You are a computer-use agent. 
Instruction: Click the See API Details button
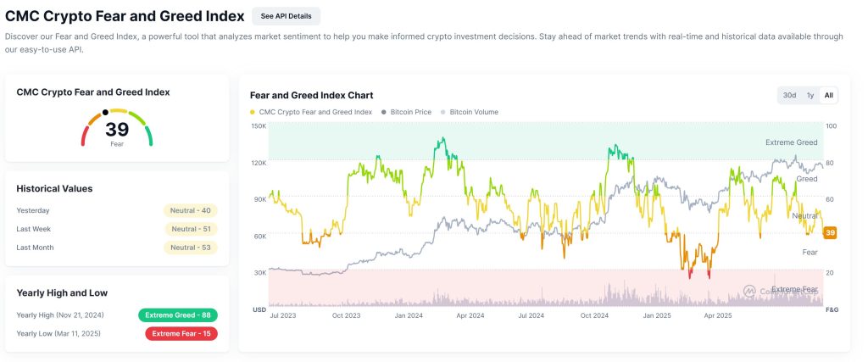pos(286,16)
